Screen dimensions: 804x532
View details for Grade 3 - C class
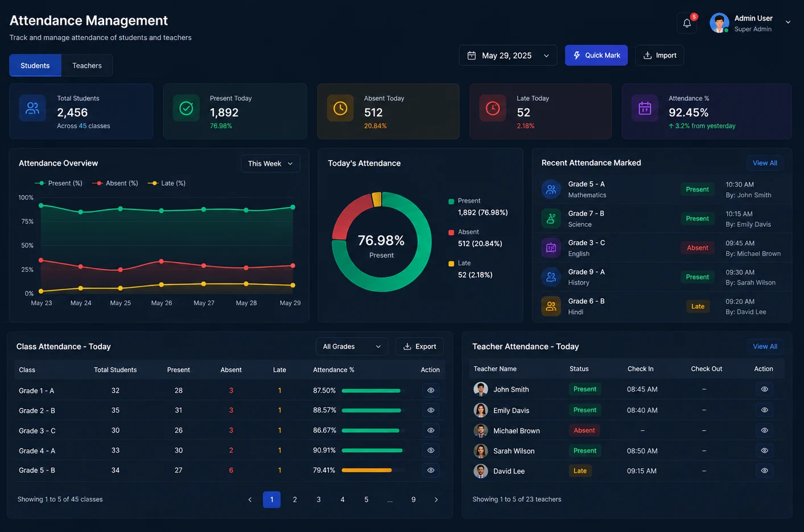click(431, 430)
